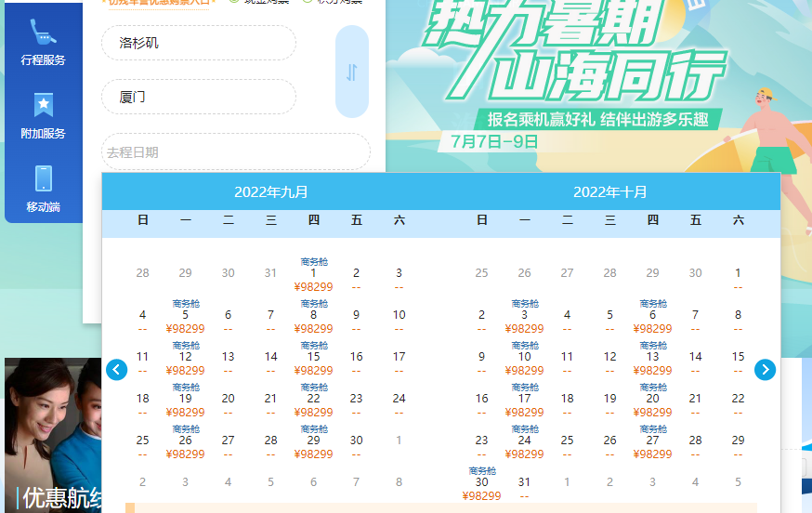Click the 2022年九月 month header
The image size is (812, 513).
click(x=271, y=192)
